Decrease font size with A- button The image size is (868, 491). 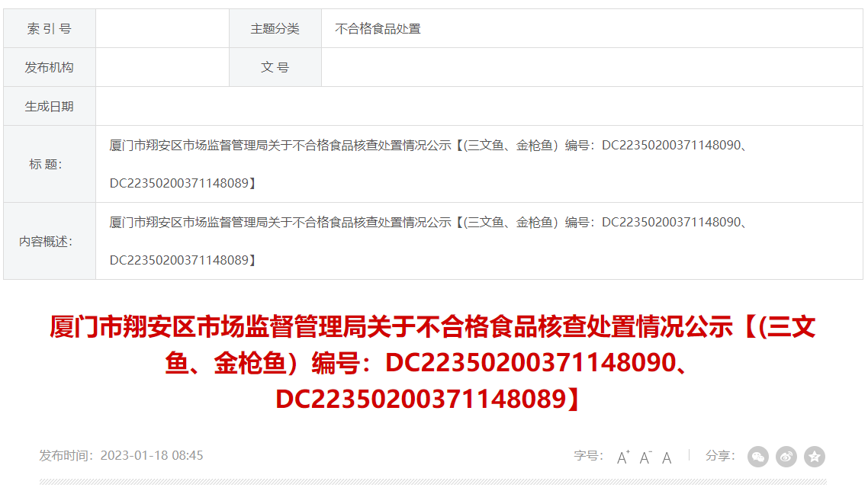[x=645, y=457]
